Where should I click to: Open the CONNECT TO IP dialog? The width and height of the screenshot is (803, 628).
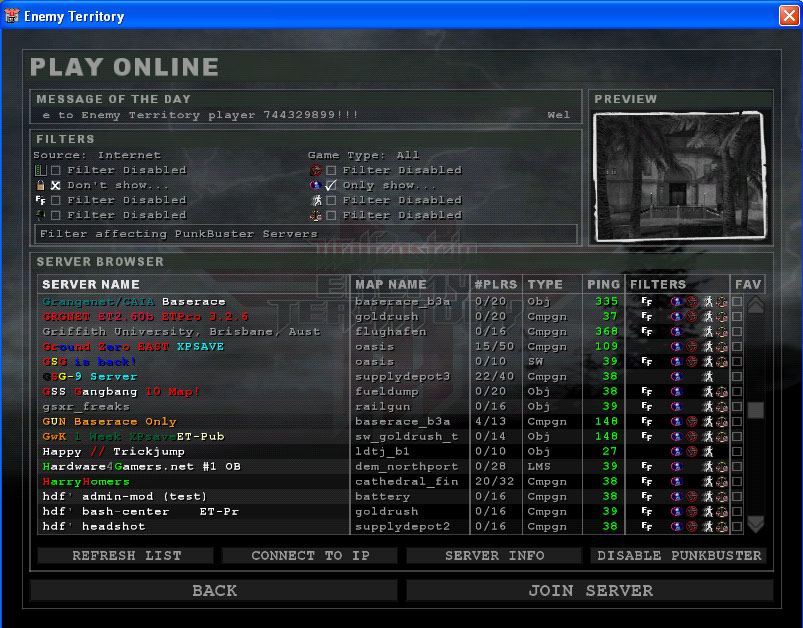coord(310,555)
